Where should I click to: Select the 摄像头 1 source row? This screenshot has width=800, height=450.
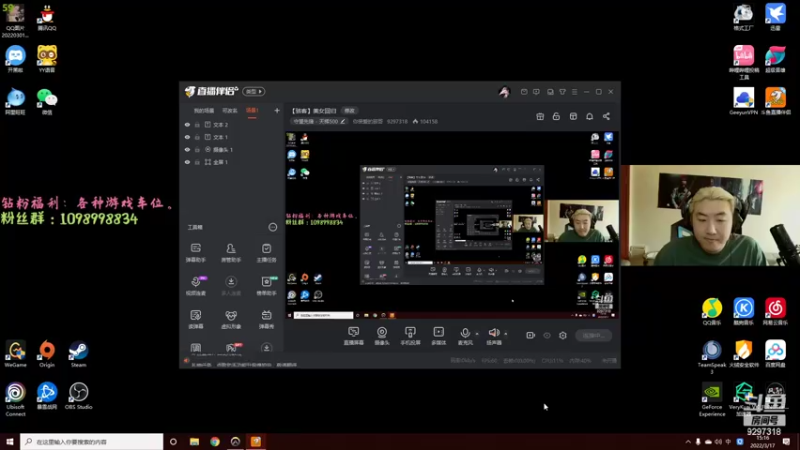click(232, 149)
